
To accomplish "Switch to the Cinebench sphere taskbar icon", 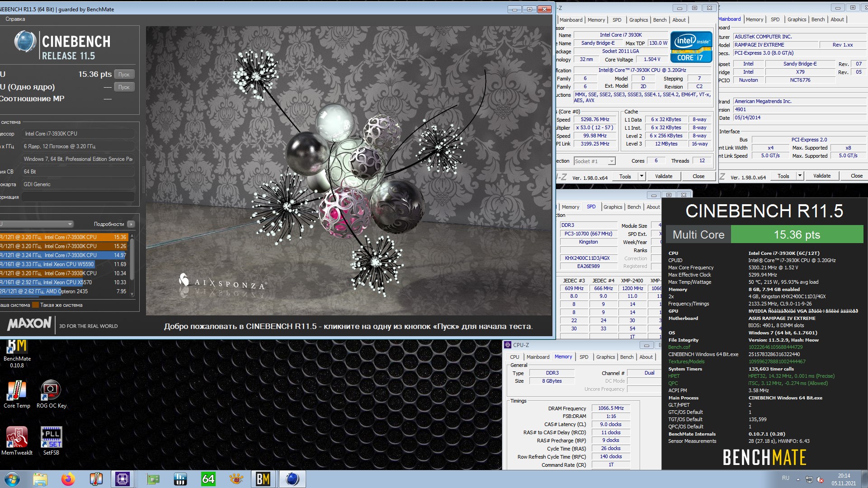I will tap(292, 479).
